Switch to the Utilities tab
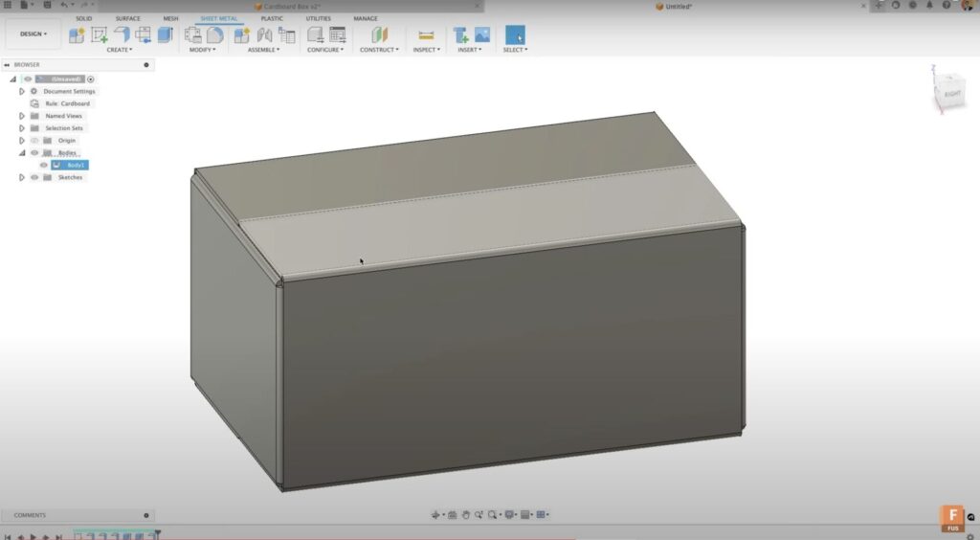Viewport: 980px width, 540px height. coord(318,19)
